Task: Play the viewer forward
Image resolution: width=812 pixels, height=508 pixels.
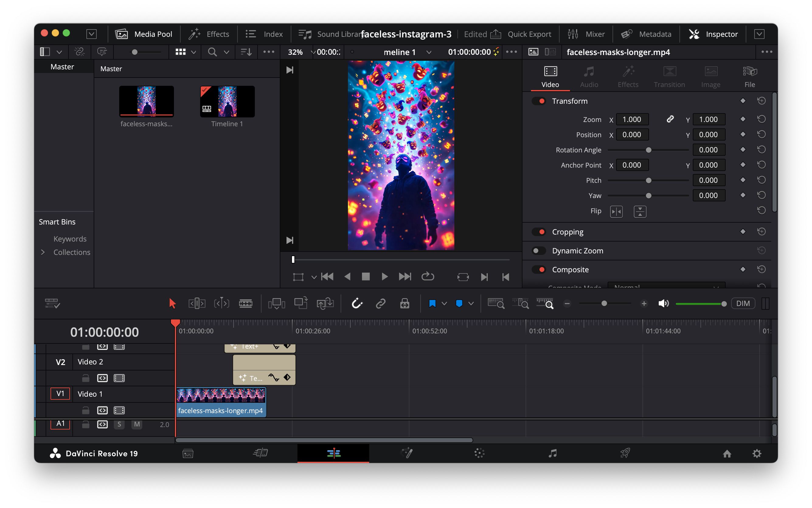Action: pos(384,277)
